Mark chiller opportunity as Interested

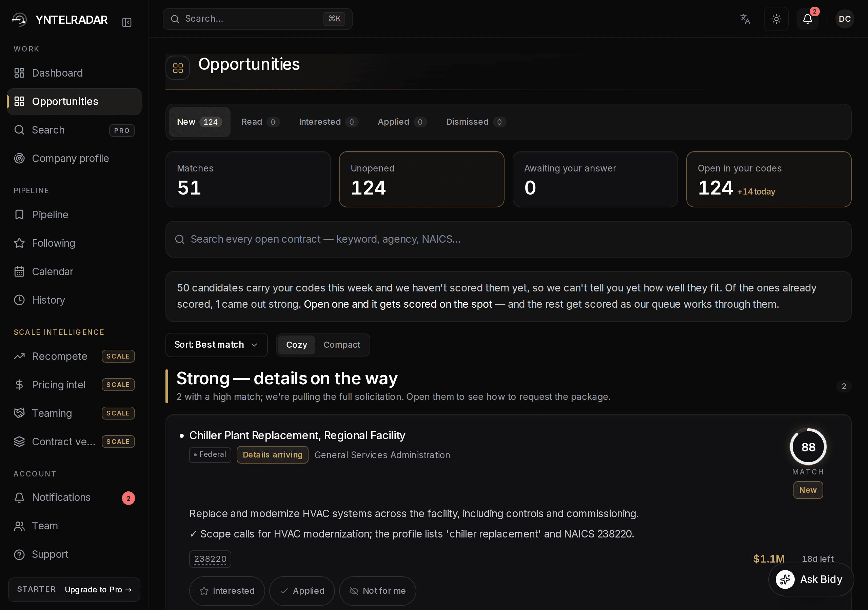(x=227, y=591)
